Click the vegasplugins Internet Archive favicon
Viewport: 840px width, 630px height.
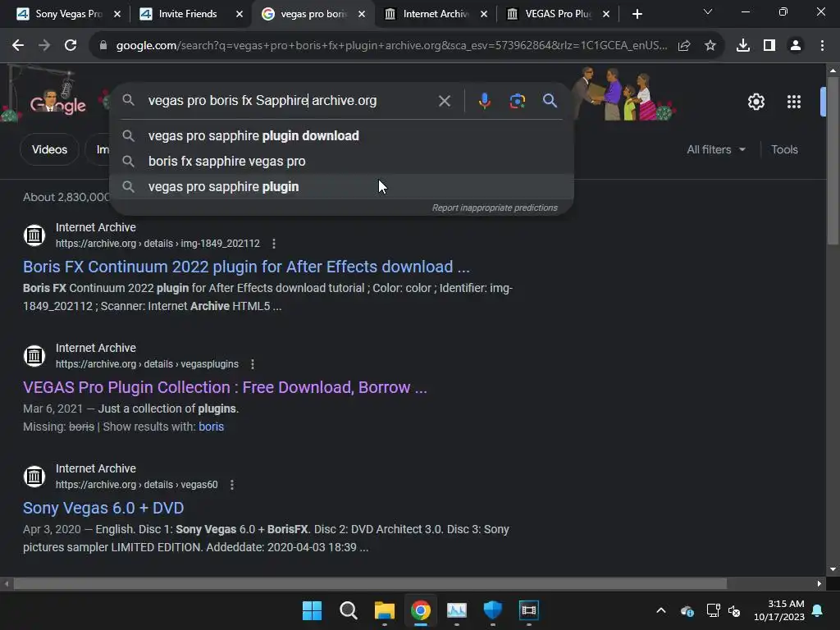coord(34,356)
